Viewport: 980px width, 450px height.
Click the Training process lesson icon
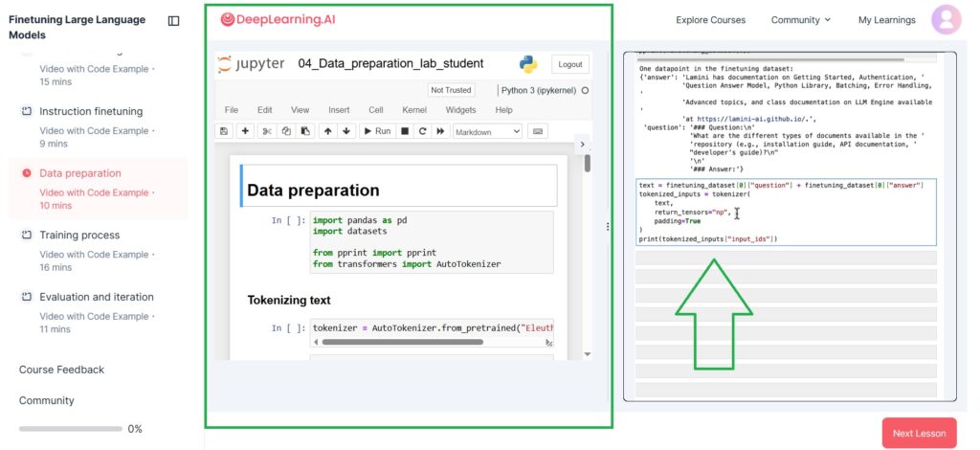pyautogui.click(x=26, y=235)
